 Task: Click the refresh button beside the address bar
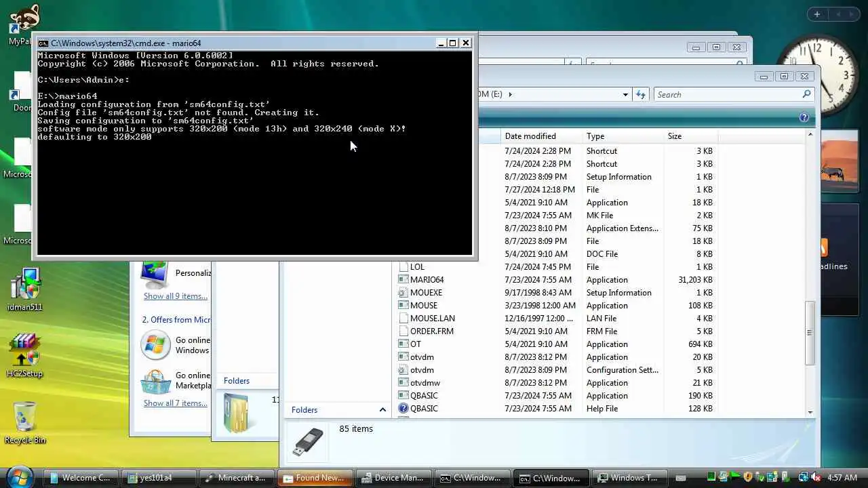pos(640,94)
